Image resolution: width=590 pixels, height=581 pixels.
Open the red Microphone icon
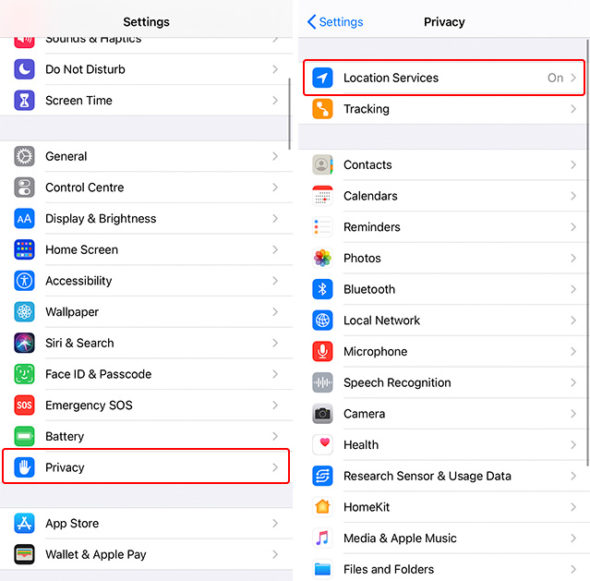[322, 351]
